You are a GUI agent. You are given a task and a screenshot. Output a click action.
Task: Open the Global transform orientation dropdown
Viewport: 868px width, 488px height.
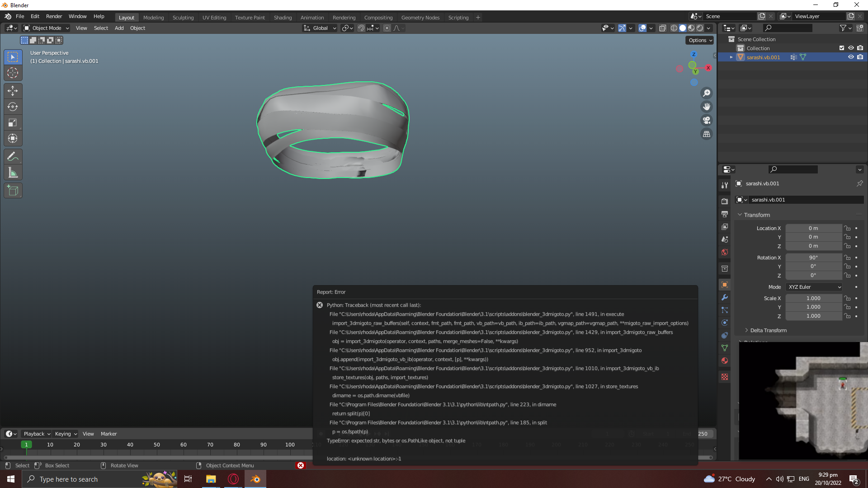tap(320, 28)
